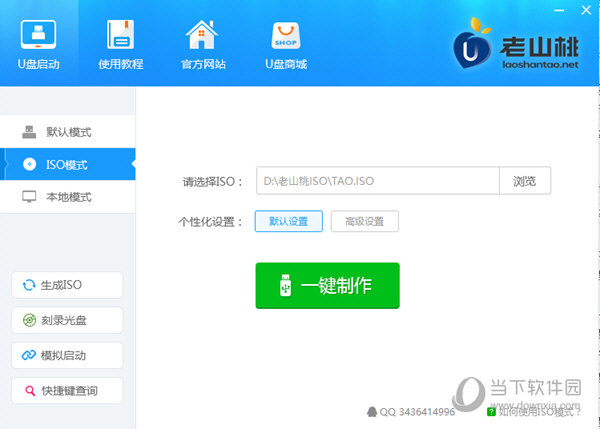Click the 老山桃 laoshantao.net logo
This screenshot has height=429, width=600.
[x=515, y=44]
